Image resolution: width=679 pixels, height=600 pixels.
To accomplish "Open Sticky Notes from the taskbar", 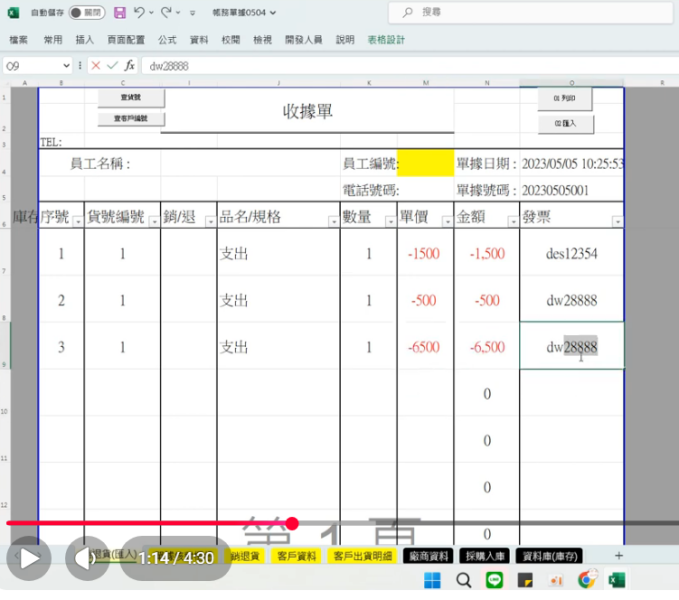I will (x=525, y=580).
